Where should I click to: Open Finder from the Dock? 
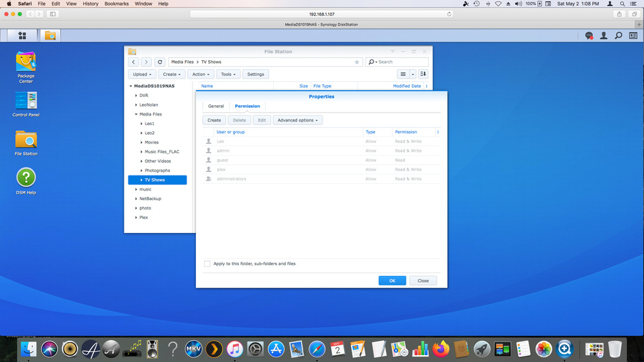29,349
